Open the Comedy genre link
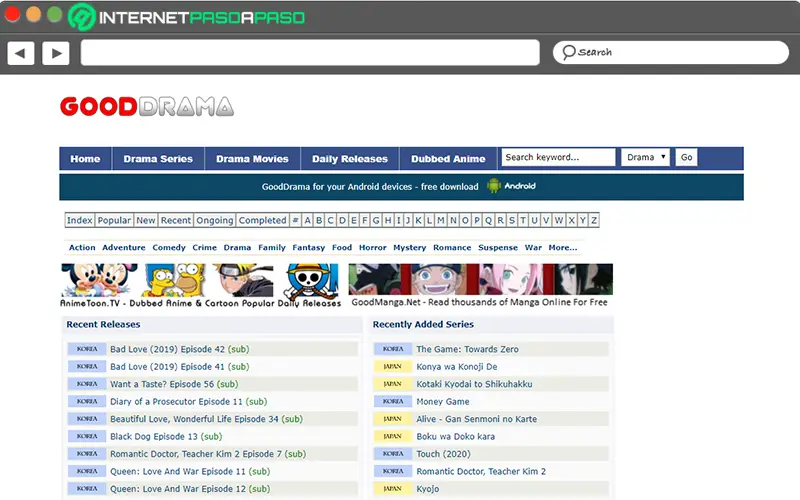Image resolution: width=800 pixels, height=500 pixels. (x=169, y=247)
